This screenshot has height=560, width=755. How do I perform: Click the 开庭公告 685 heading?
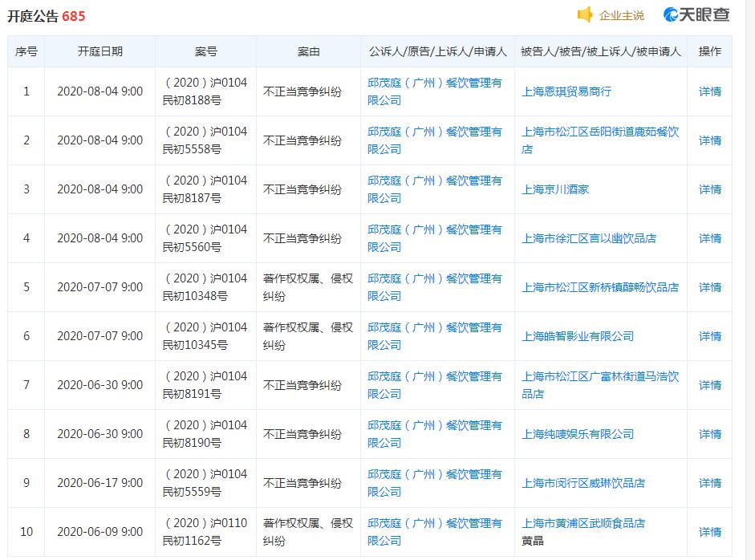tap(47, 16)
